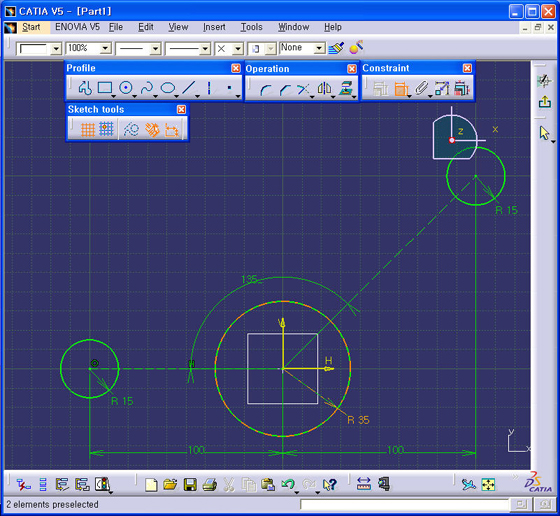The width and height of the screenshot is (560, 516).
Task: Activate the Corner tool in Operation toolbar
Action: pos(265,89)
